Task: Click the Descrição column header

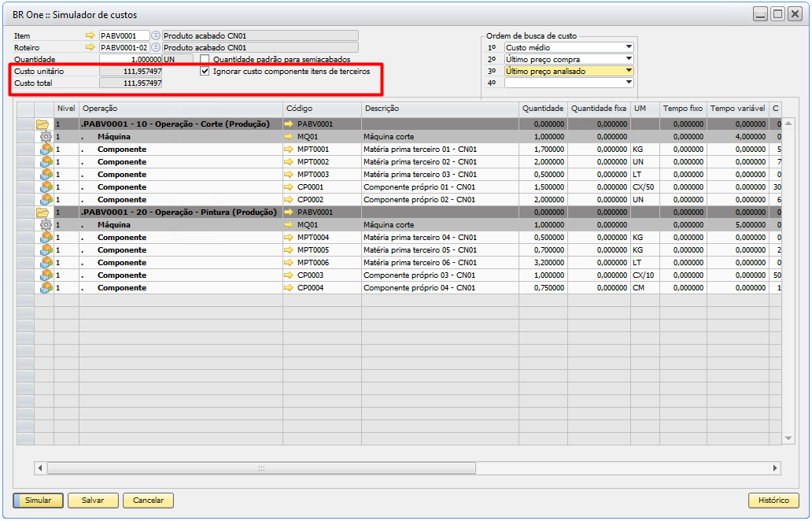Action: click(x=440, y=108)
